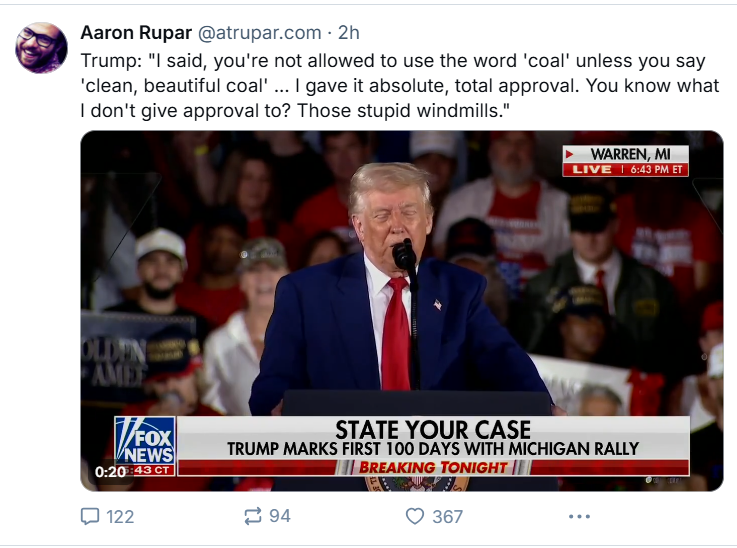
Task: Repost using the looping arrows icon
Action: [252, 516]
